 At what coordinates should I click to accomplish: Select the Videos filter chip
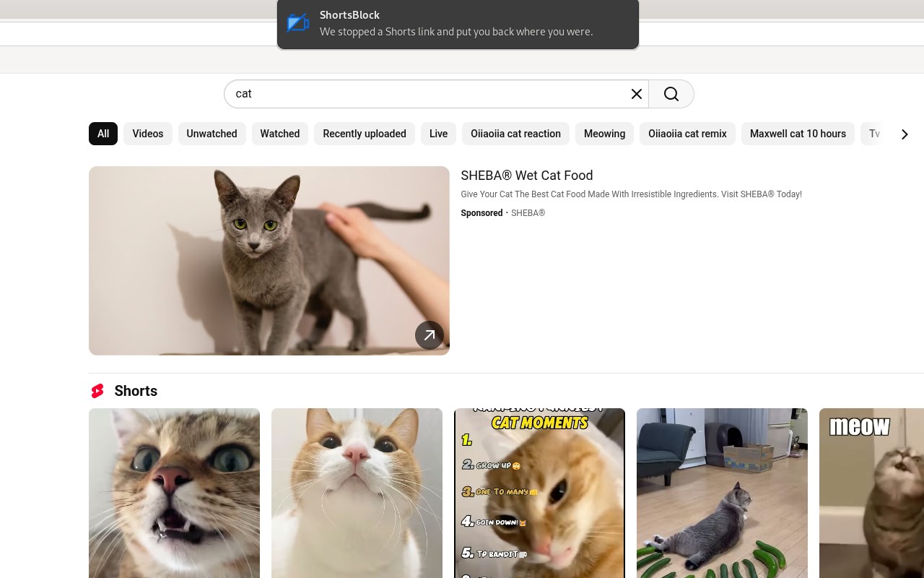coord(148,134)
